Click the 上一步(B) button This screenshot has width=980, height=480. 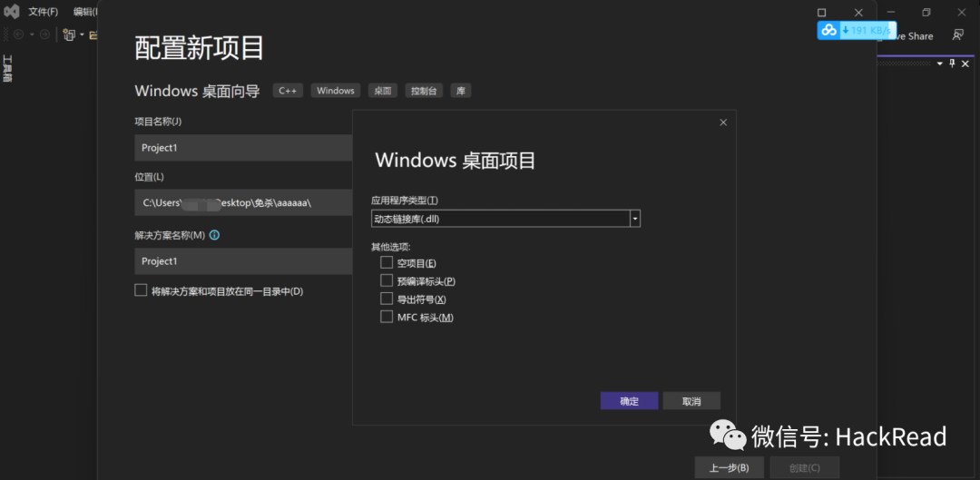(x=730, y=467)
